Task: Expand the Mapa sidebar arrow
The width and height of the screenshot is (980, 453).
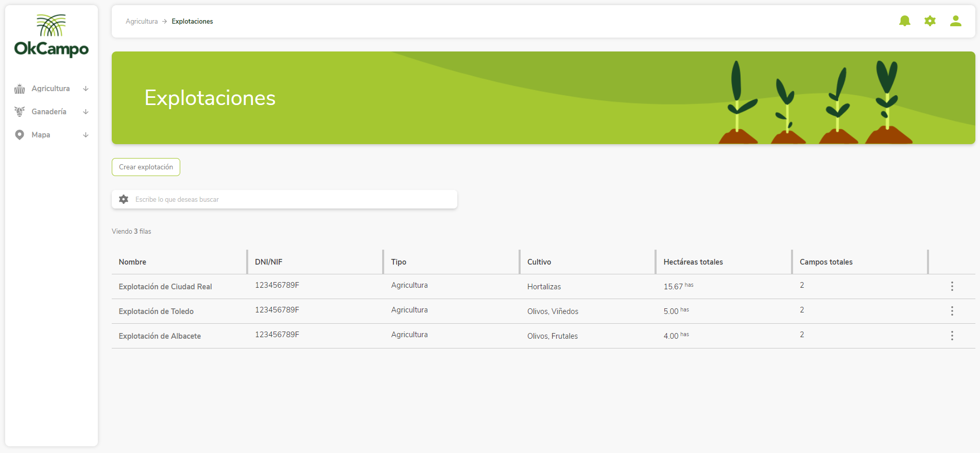Action: click(86, 135)
